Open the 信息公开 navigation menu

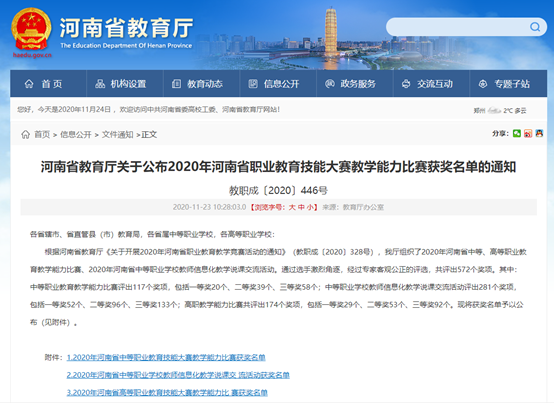(x=274, y=84)
